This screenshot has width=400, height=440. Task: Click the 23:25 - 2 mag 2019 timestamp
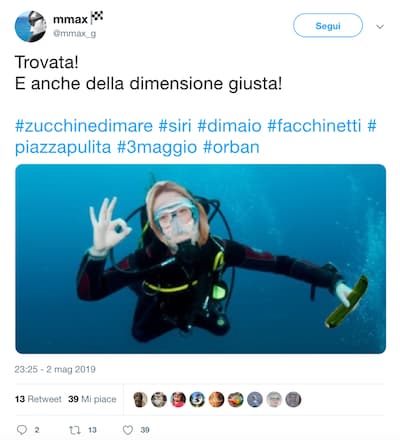point(55,369)
